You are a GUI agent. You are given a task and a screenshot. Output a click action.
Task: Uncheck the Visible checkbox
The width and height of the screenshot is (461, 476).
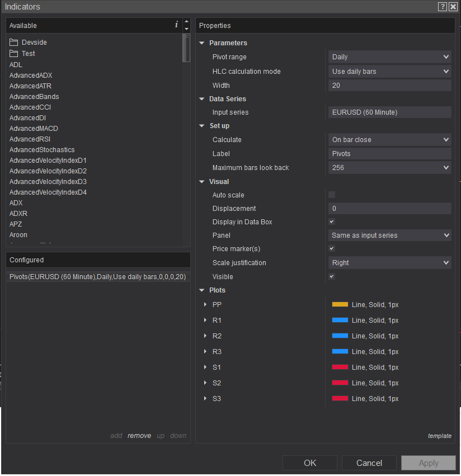click(x=332, y=276)
